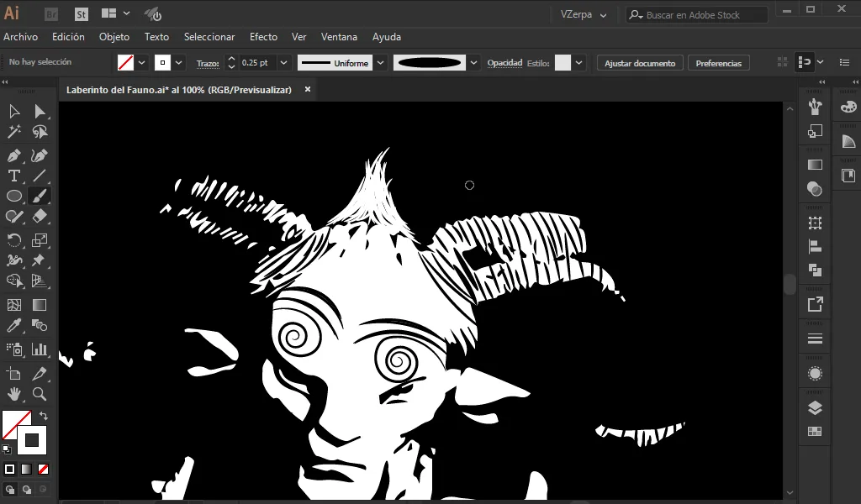Viewport: 861px width, 504px height.
Task: Swap fill and stroke colors
Action: pos(44,417)
